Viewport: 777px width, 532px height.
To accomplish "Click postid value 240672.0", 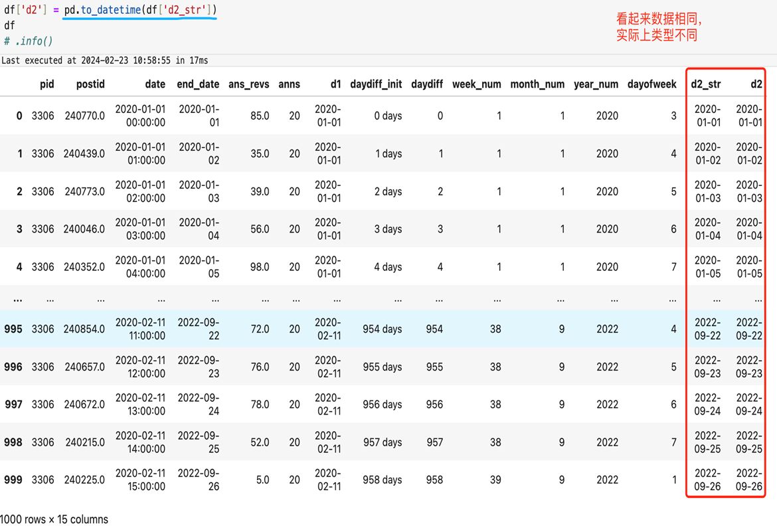I will 85,404.
